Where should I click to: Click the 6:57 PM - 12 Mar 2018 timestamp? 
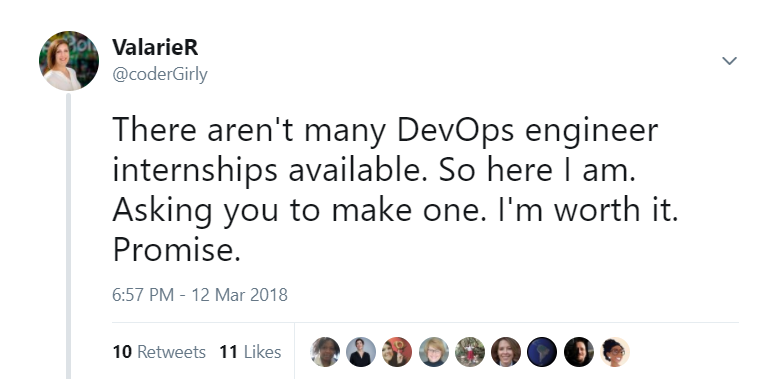(200, 295)
